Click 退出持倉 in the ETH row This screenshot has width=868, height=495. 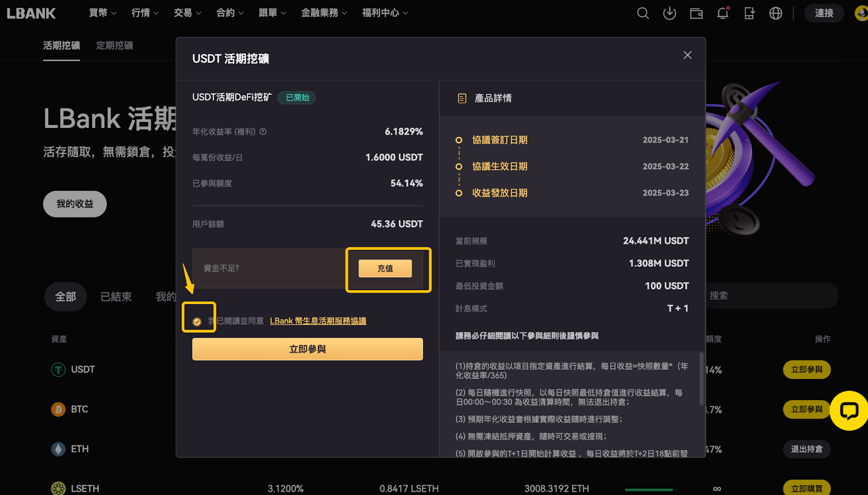click(x=807, y=449)
